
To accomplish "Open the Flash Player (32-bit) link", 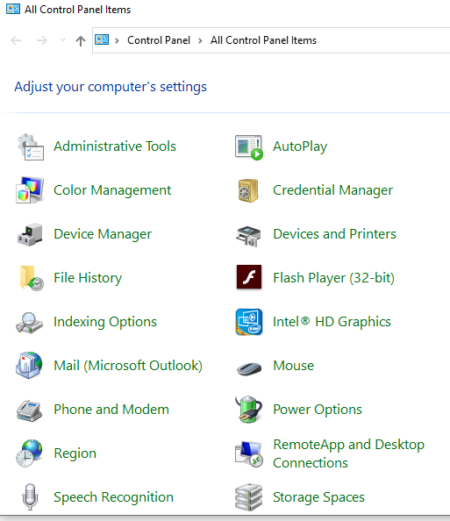I will (x=334, y=278).
